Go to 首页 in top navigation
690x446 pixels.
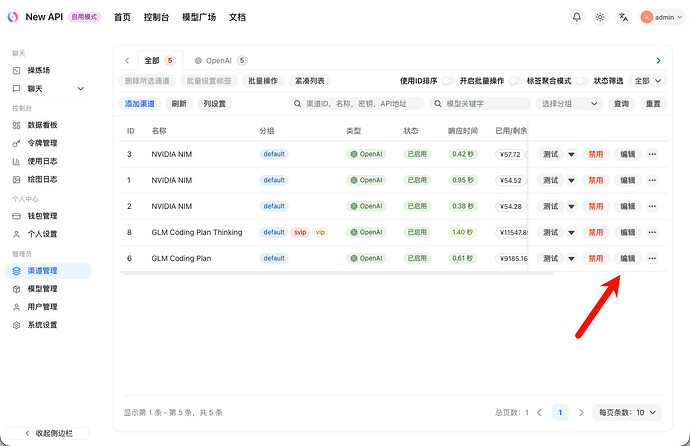click(x=122, y=17)
